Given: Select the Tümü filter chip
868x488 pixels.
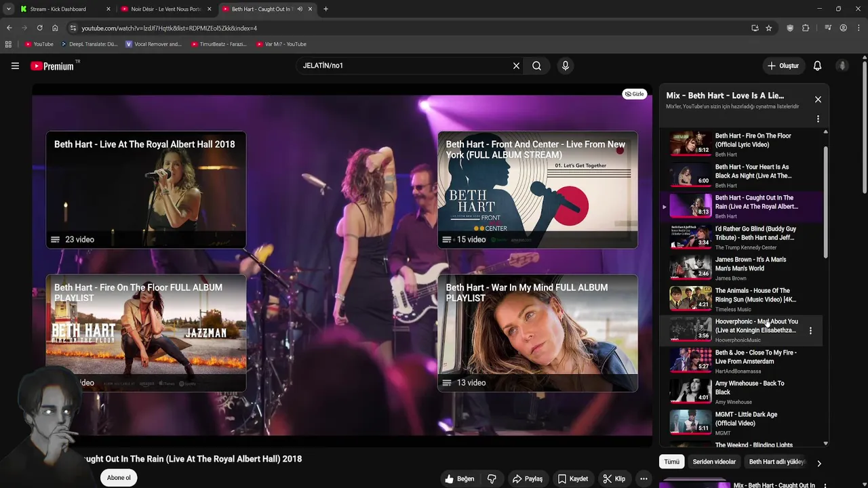Looking at the screenshot, I should tap(671, 462).
